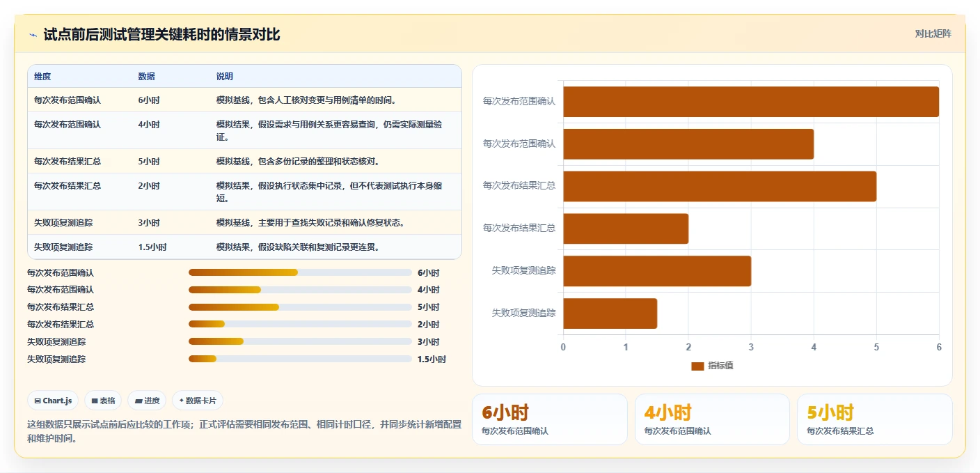The width and height of the screenshot is (980, 473).
Task: Click y-axis label 每次发布结果汇总 beside the 5-hour bar
Action: tap(519, 187)
